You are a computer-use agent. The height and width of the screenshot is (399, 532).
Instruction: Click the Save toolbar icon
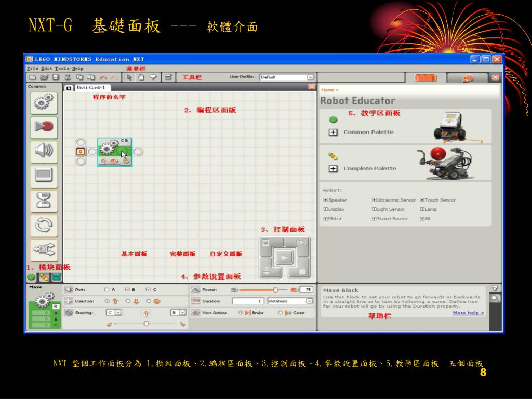[56, 77]
